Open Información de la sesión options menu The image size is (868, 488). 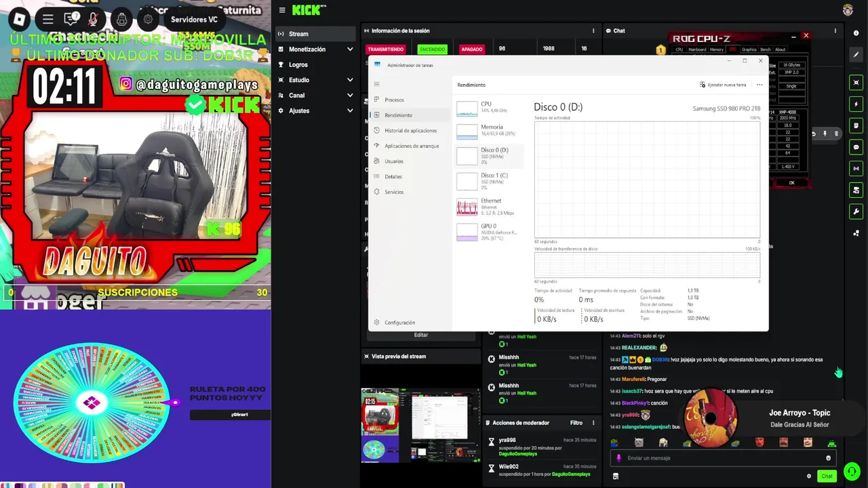593,30
